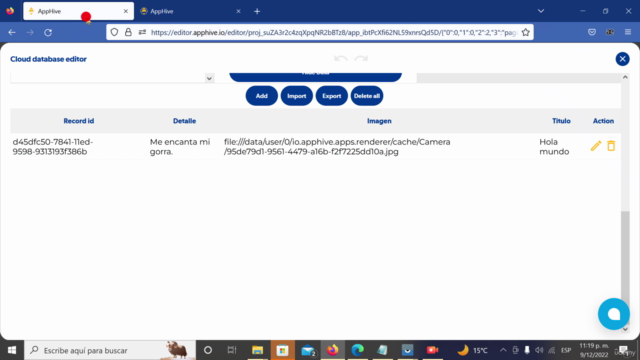Save page to Pocket
This screenshot has width=640, height=360.
tap(592, 32)
